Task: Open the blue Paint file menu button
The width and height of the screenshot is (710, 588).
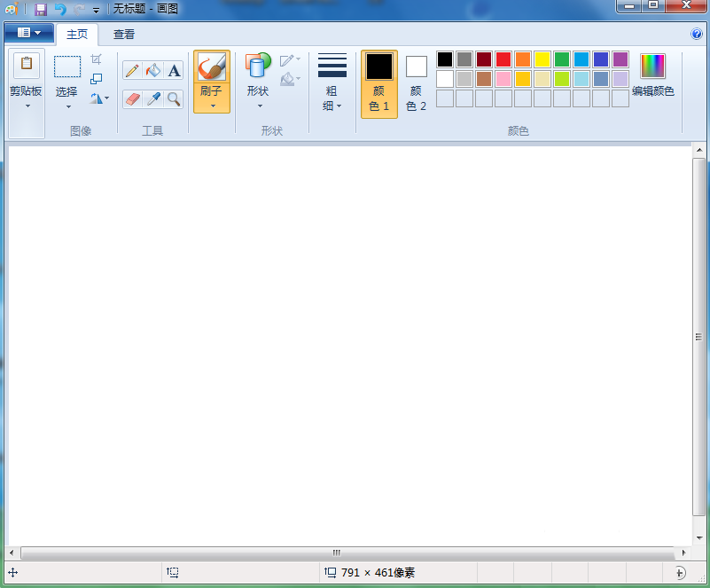Action: click(28, 34)
